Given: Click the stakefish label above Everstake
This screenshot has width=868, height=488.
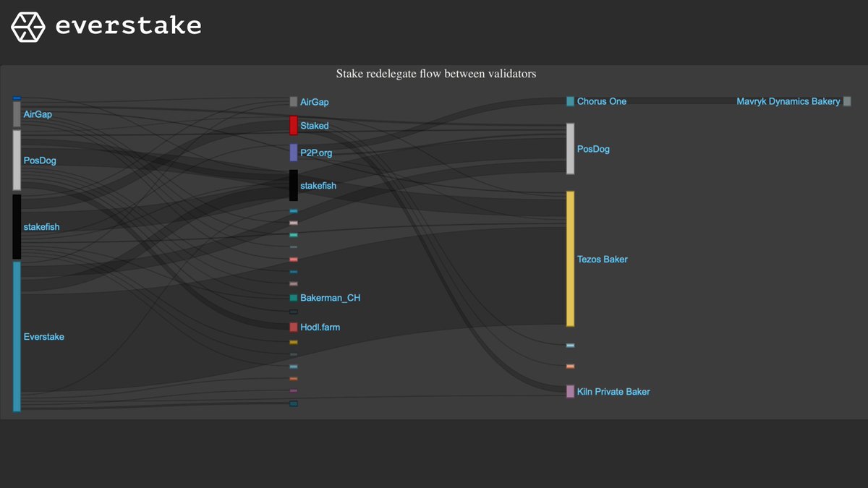Looking at the screenshot, I should coord(41,227).
